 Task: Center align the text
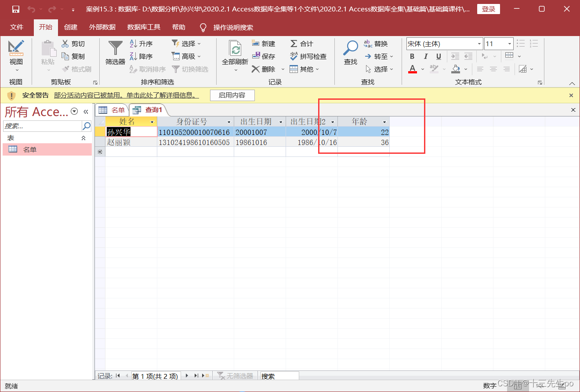click(493, 69)
